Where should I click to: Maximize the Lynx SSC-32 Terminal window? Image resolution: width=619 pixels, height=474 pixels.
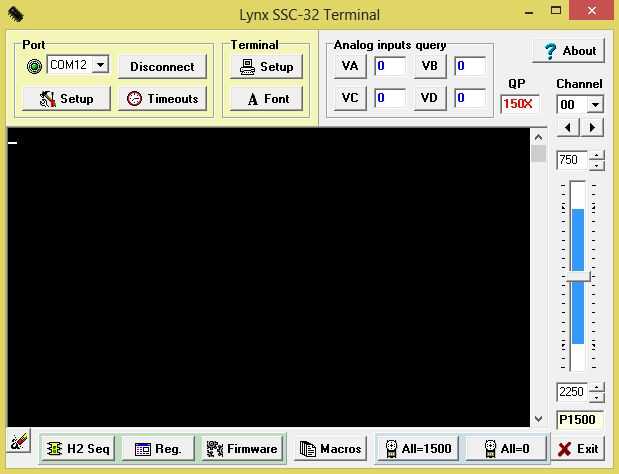556,11
